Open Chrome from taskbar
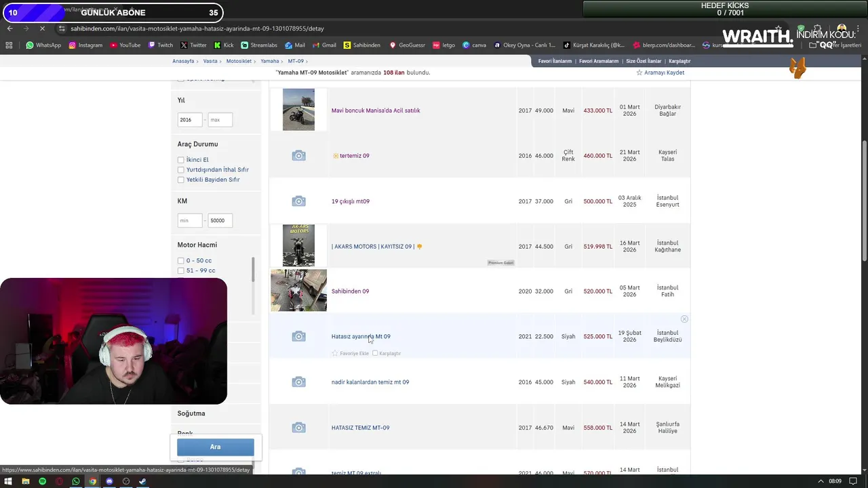The width and height of the screenshot is (868, 488). pos(92,481)
